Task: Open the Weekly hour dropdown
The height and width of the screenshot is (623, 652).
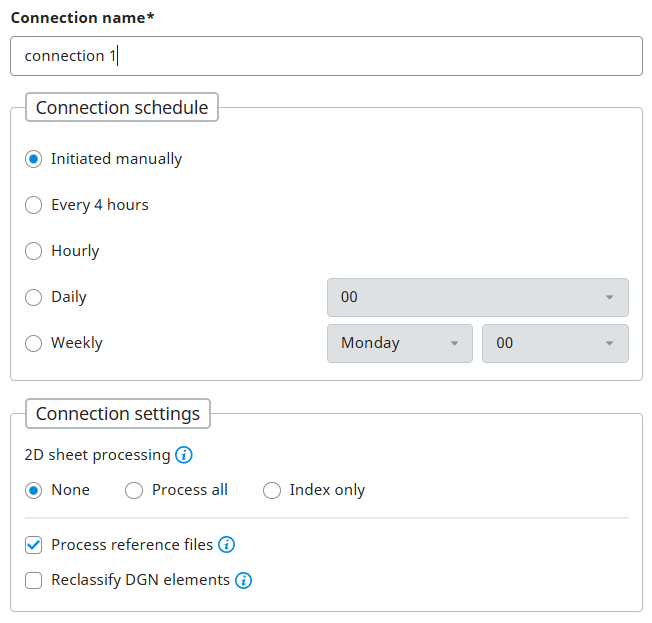Action: tap(555, 343)
